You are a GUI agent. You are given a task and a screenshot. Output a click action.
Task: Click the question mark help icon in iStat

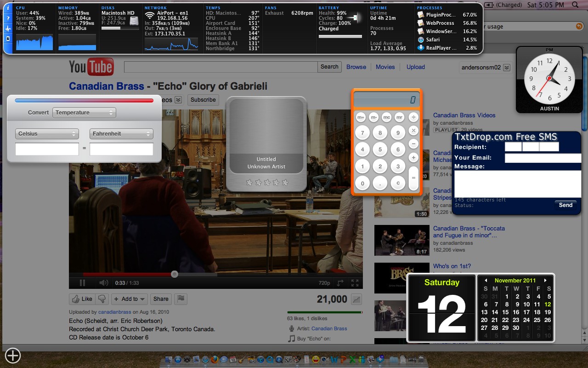coord(8,18)
